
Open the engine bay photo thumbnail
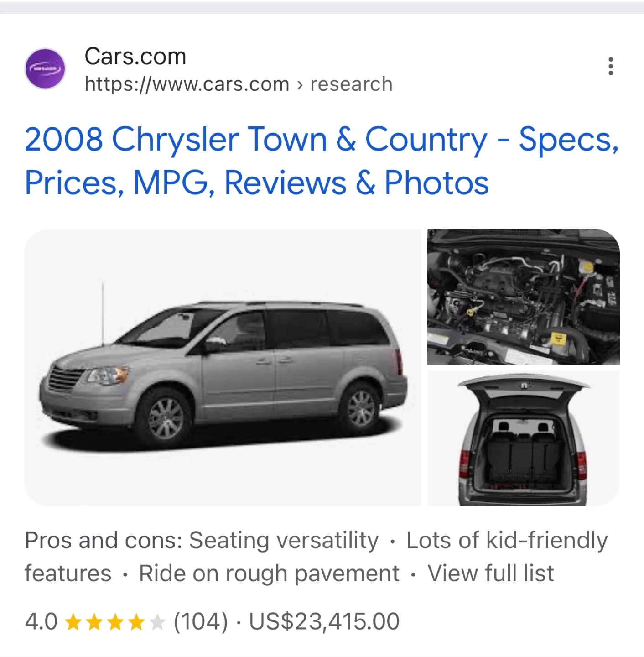[x=524, y=297]
